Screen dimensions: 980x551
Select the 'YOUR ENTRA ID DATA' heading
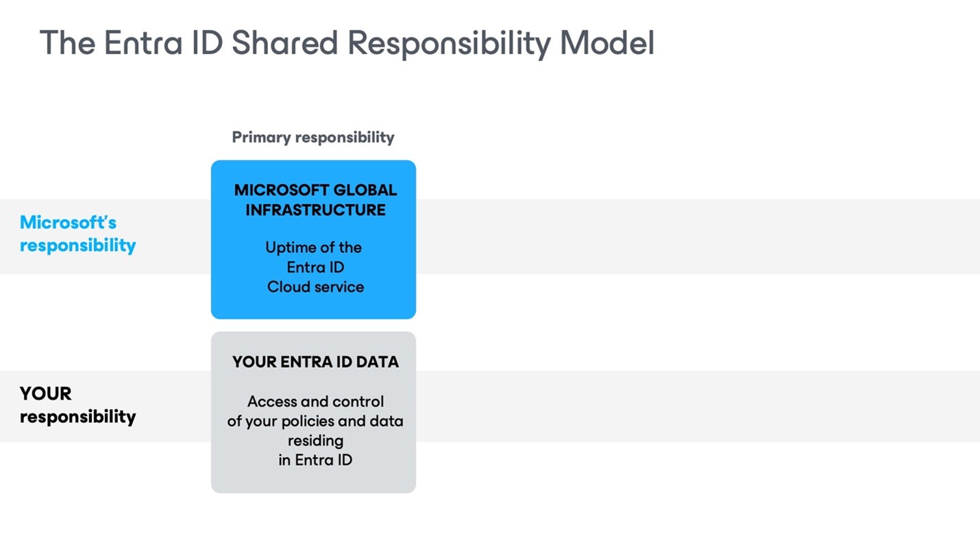(x=315, y=362)
